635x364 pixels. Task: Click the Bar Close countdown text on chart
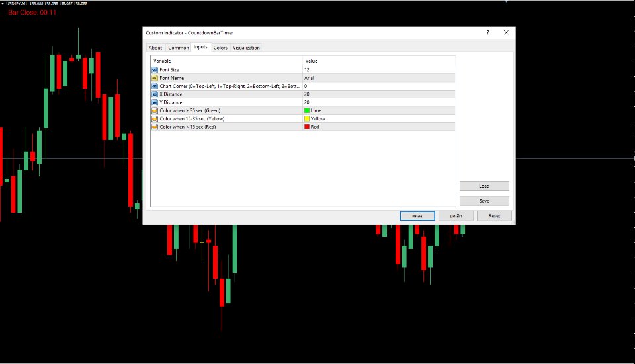pyautogui.click(x=32, y=13)
